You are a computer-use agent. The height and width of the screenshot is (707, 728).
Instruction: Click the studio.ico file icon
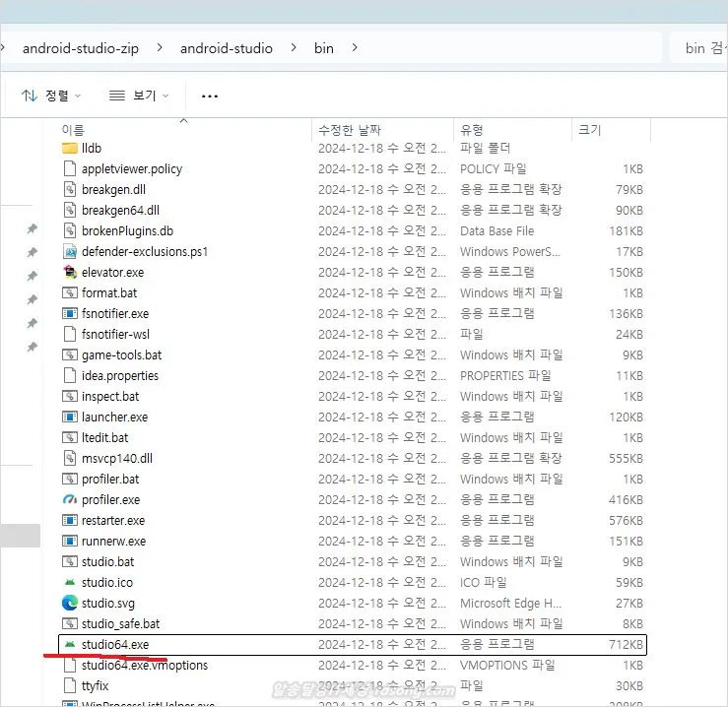point(70,583)
